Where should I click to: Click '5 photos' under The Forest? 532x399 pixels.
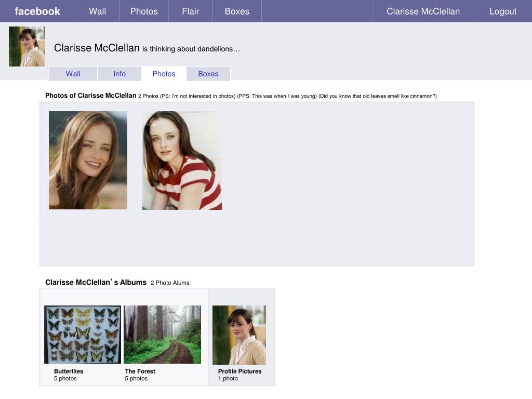pos(136,379)
